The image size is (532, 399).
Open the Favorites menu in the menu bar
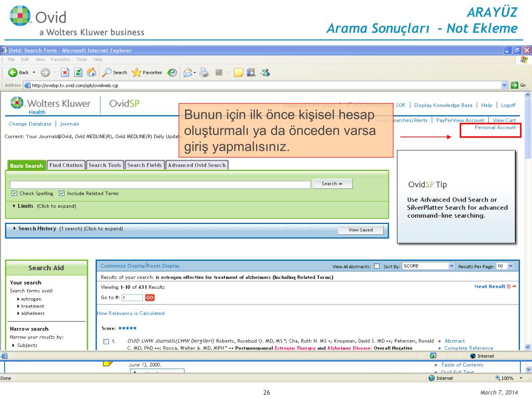tap(60, 59)
